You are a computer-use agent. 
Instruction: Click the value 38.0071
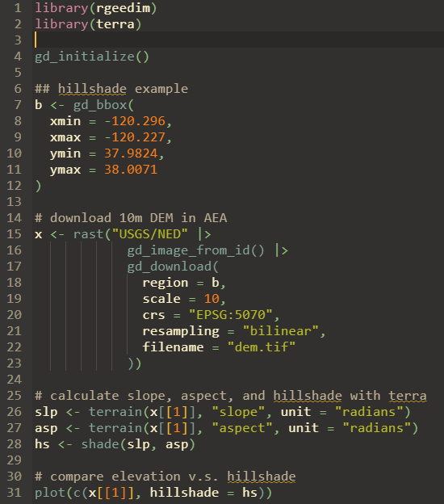131,170
